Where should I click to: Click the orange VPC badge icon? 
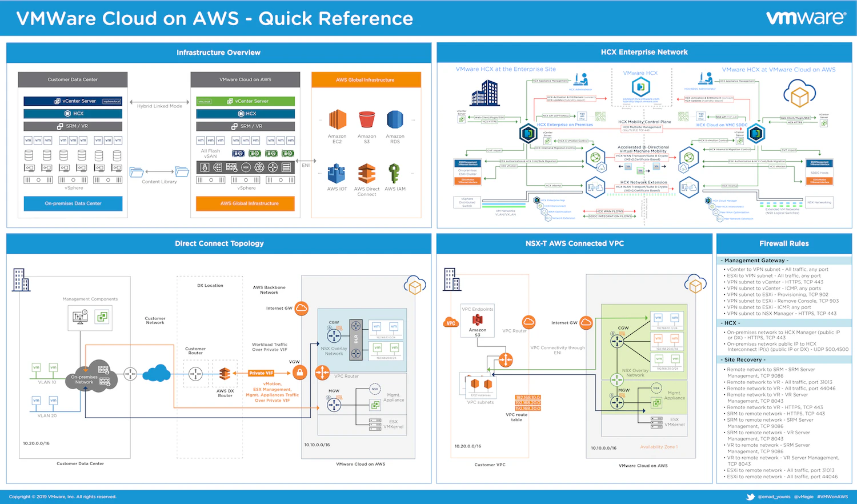(451, 323)
